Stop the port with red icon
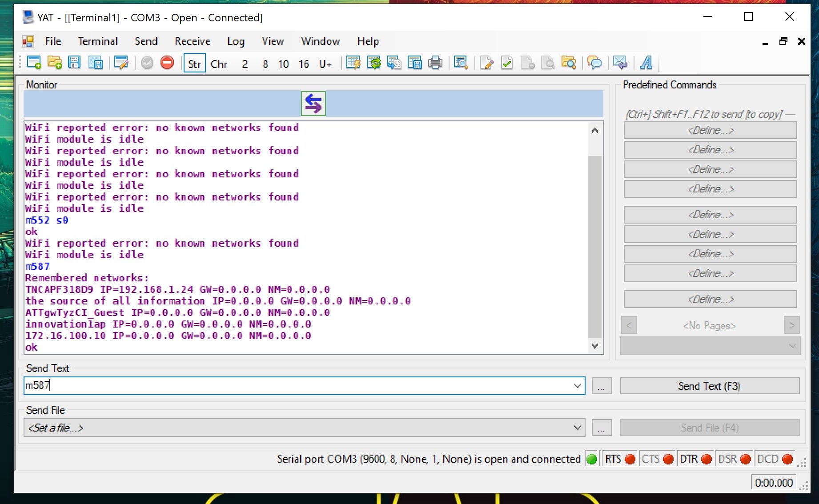819x504 pixels. [167, 63]
